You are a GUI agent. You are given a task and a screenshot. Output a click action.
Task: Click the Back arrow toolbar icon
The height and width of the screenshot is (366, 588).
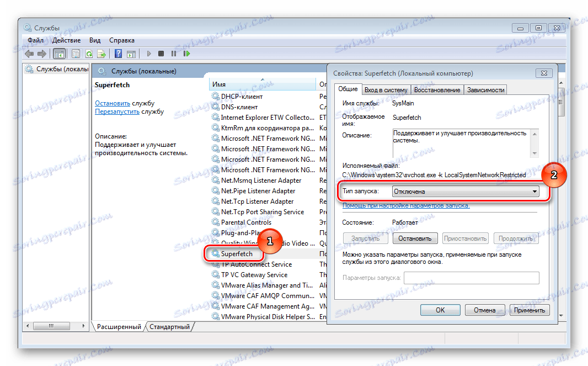click(29, 54)
